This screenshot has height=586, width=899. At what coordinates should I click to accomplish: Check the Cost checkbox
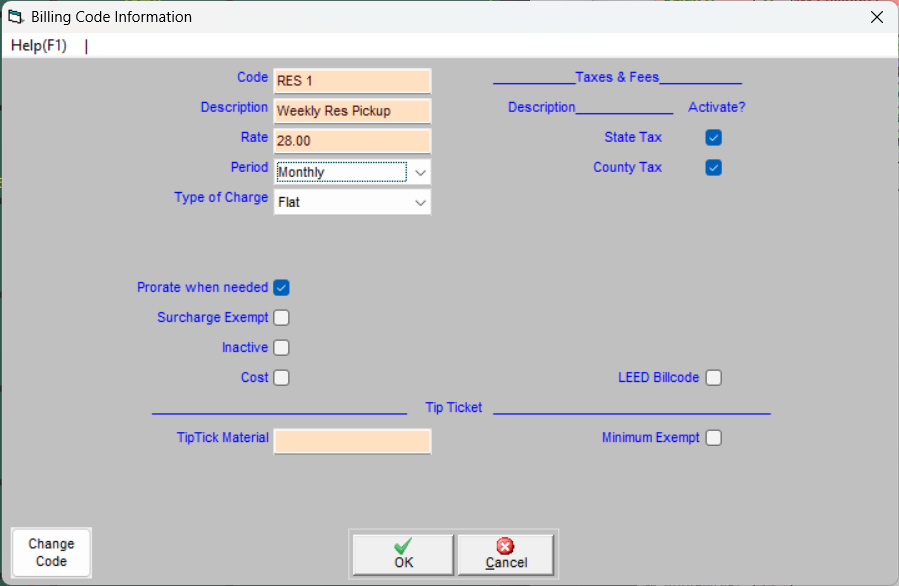click(282, 378)
